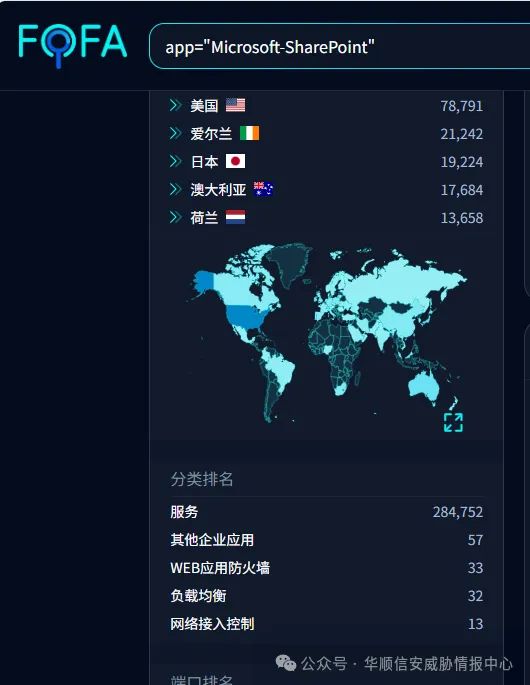Click the count 57 for 其他企业应用
Viewport: 530px width, 685px height.
[x=475, y=540]
